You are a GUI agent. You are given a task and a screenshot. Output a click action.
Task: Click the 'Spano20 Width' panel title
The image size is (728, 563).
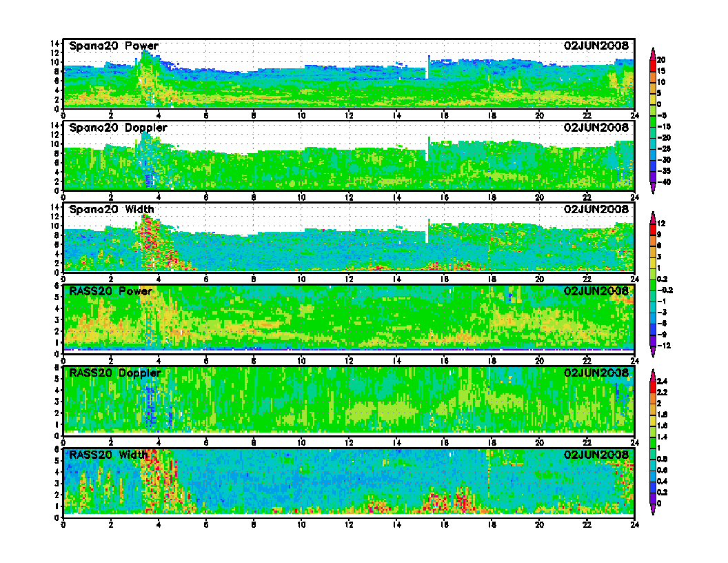click(112, 210)
